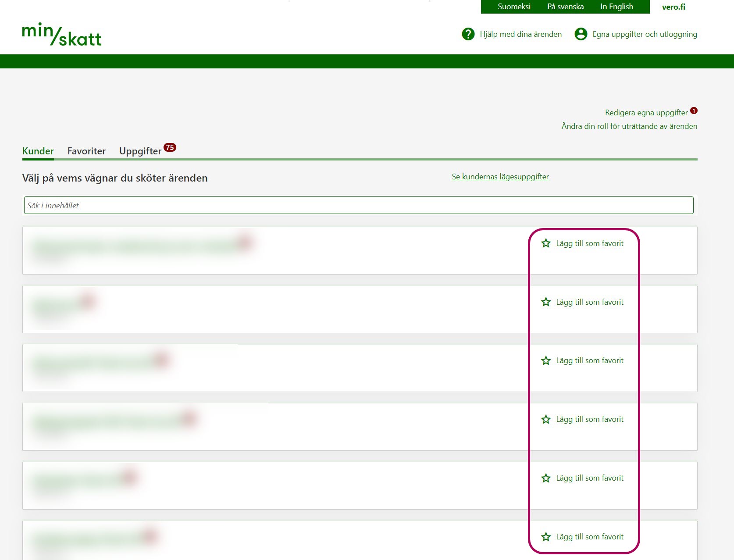The width and height of the screenshot is (734, 560).
Task: Open the vero.fi link
Action: point(673,7)
